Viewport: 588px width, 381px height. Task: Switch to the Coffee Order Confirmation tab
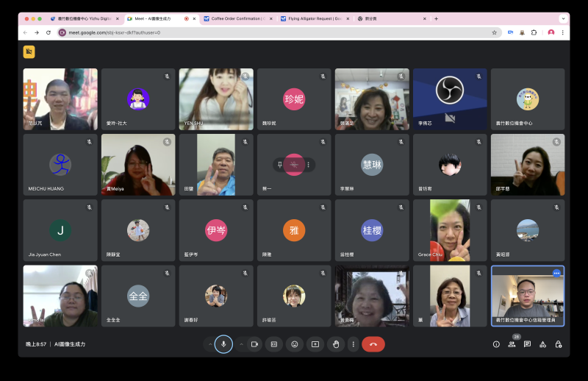click(237, 18)
